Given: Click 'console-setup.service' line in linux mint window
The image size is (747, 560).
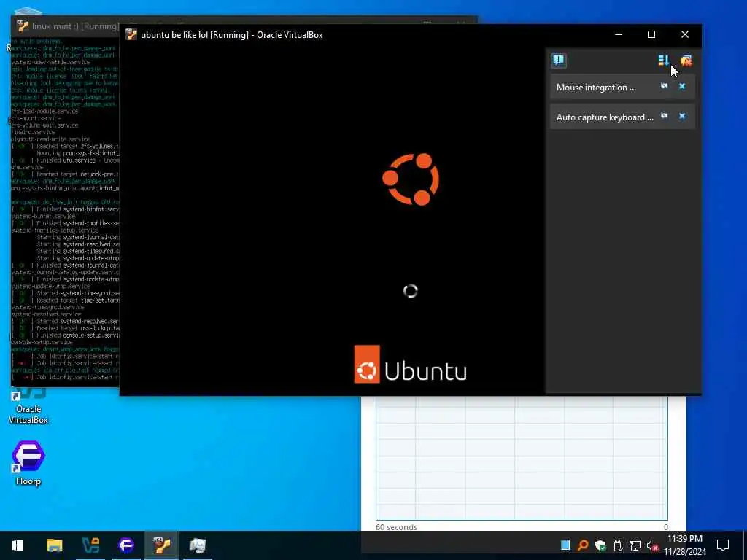Looking at the screenshot, I should pyautogui.click(x=42, y=342).
